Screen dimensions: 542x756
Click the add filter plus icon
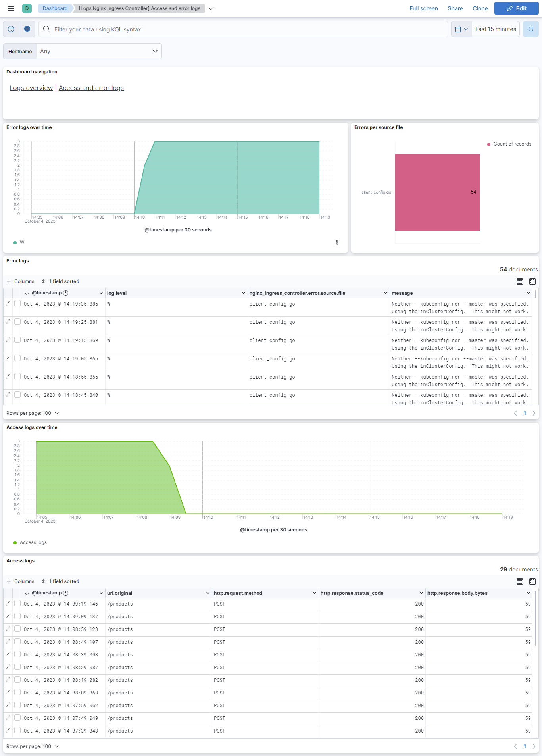click(x=27, y=29)
